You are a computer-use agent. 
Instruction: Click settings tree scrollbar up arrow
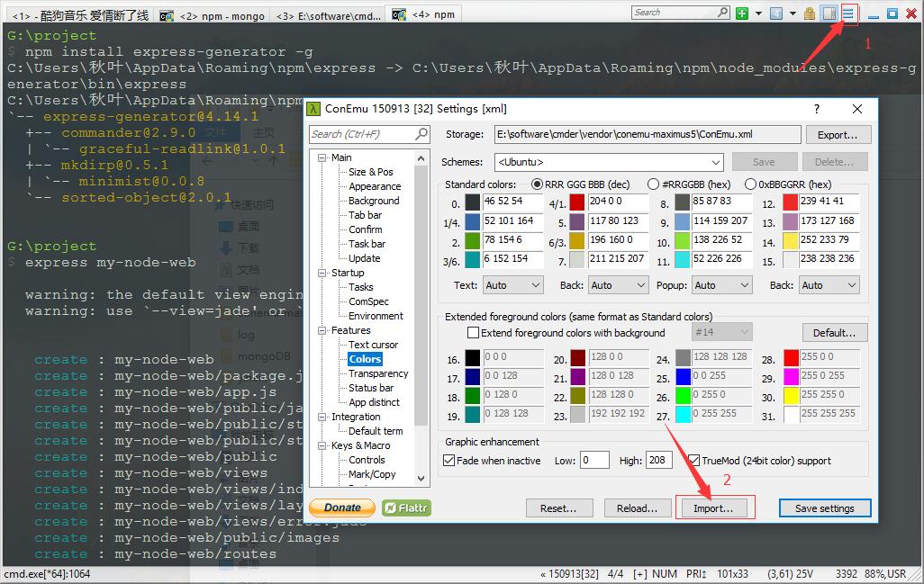click(421, 158)
